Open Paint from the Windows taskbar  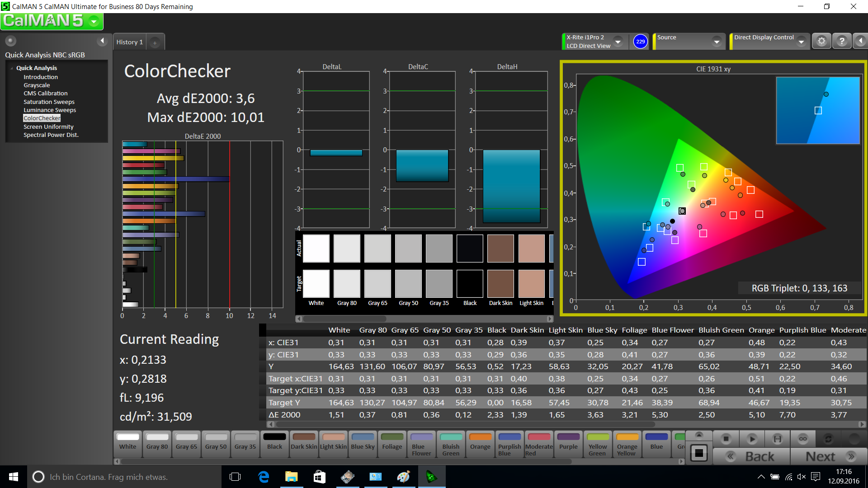point(403,477)
